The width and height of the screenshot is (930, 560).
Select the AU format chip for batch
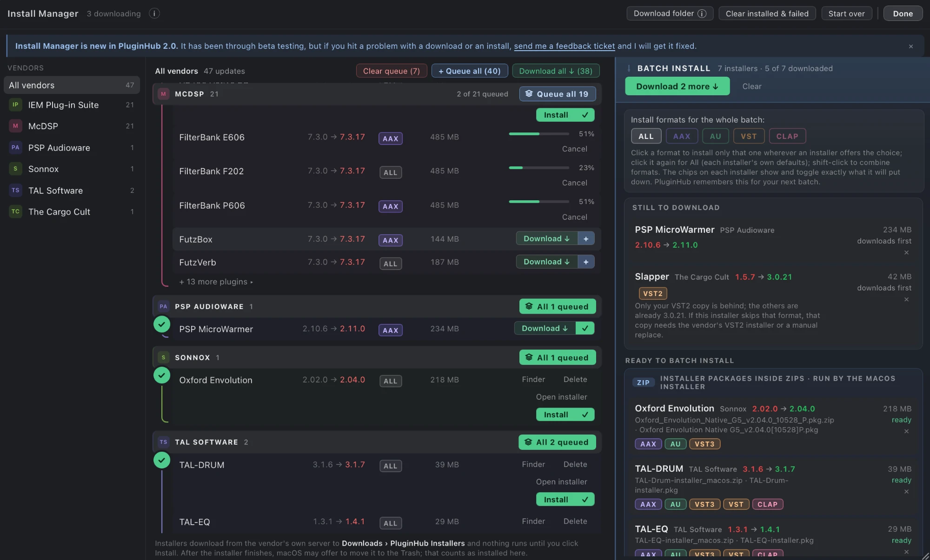tap(715, 136)
